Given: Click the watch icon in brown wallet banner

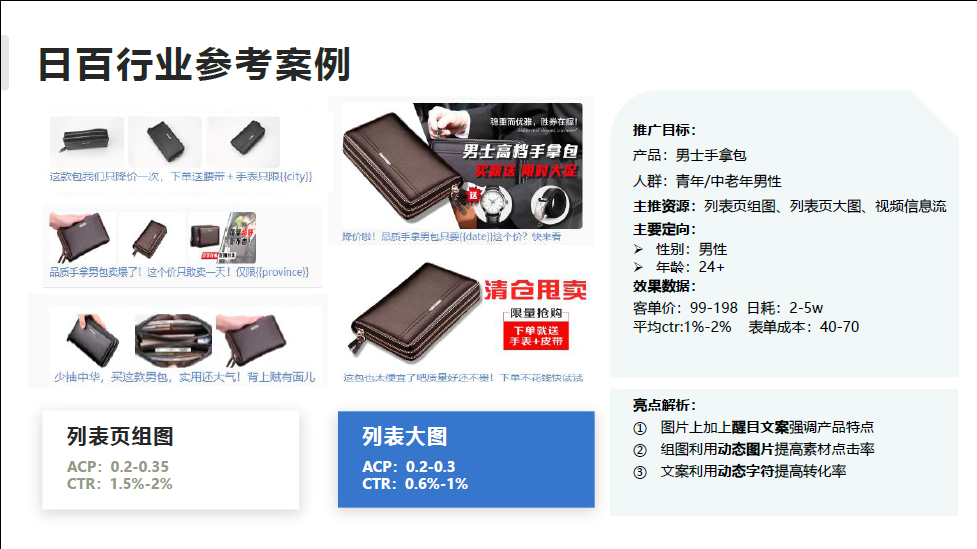Looking at the screenshot, I should (495, 204).
